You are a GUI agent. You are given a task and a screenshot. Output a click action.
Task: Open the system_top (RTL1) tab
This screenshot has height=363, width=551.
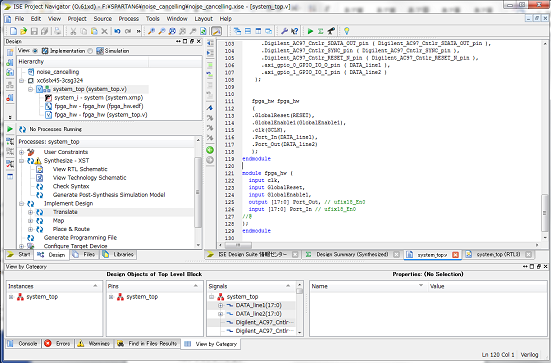coord(498,254)
